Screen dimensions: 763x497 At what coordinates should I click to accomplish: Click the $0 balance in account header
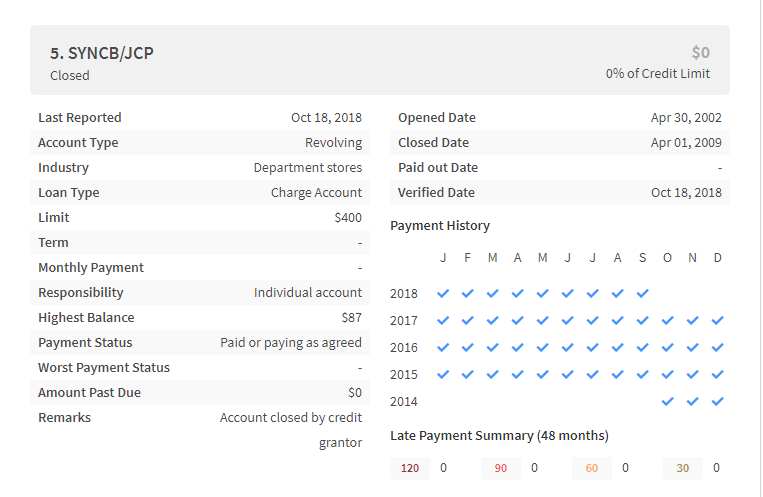(x=701, y=53)
